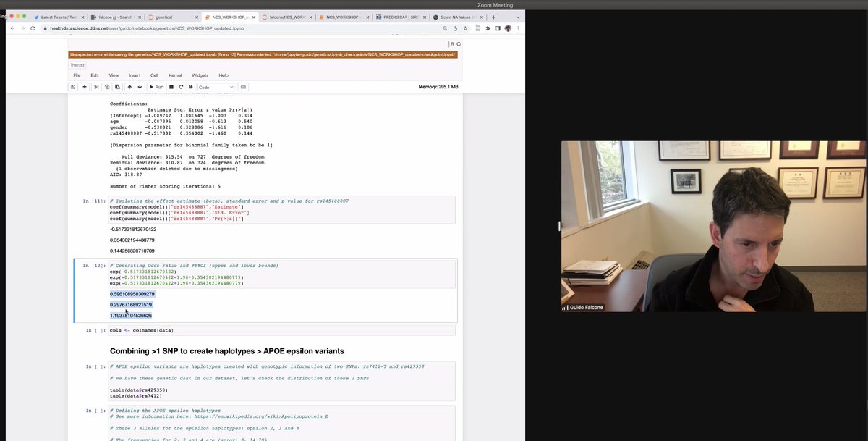Copy selected cells in Jupyter toolbar
Image resolution: width=868 pixels, height=441 pixels.
(x=106, y=87)
